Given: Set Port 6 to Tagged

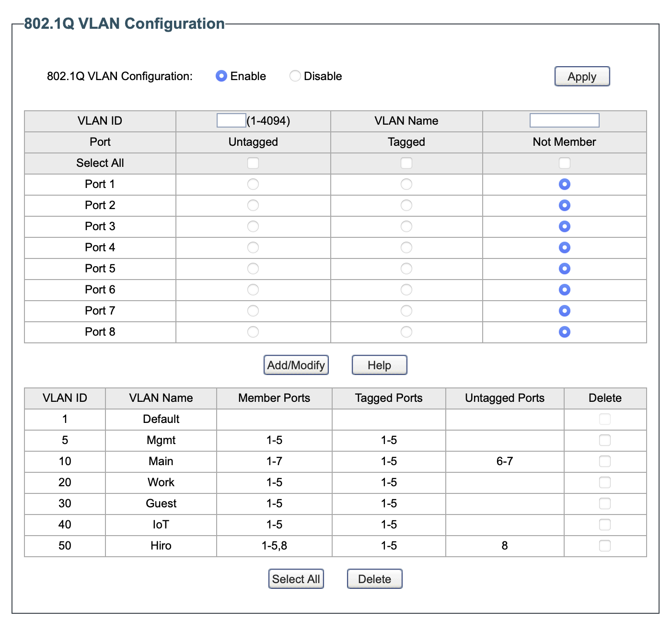Looking at the screenshot, I should pos(406,290).
